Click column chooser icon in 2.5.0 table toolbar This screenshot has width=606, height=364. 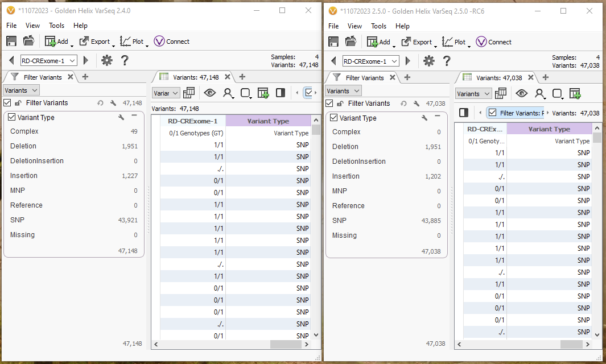(501, 93)
